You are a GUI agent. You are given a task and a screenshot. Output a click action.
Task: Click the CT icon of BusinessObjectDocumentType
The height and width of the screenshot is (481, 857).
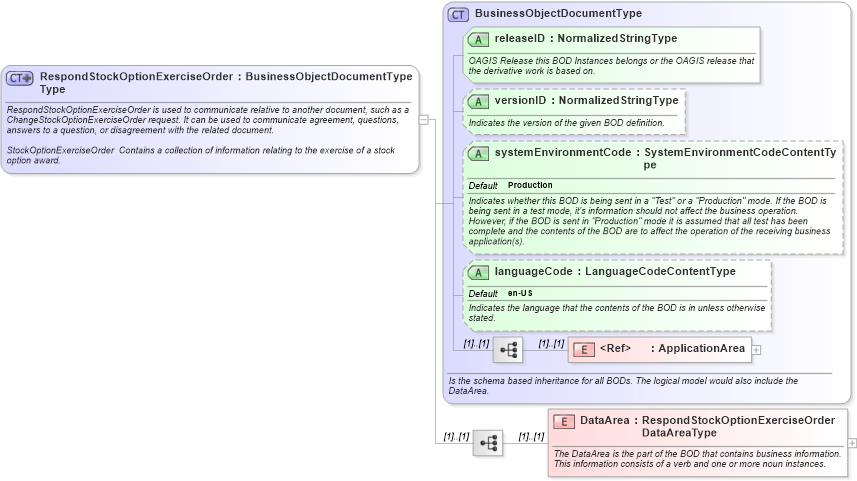pyautogui.click(x=458, y=15)
